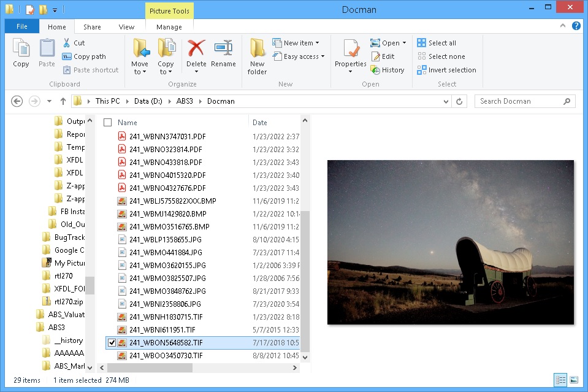Select the BugTrack folder in the tree
The width and height of the screenshot is (588, 392).
tap(64, 237)
